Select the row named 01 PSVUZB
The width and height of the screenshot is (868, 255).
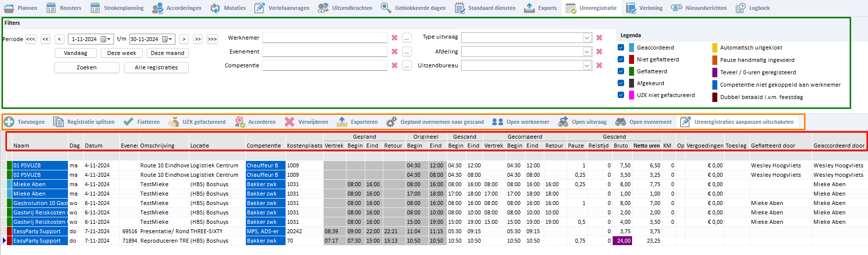(40, 165)
